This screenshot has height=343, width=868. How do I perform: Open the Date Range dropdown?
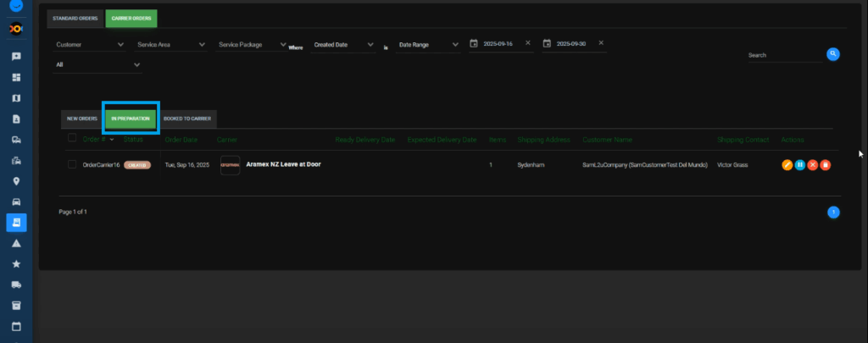tap(428, 44)
